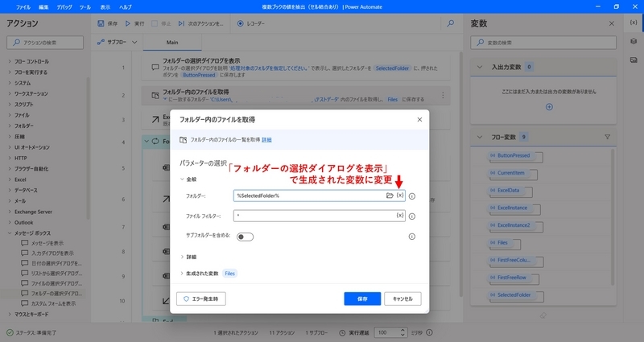The height and width of the screenshot is (342, 644).
Task: Click the 実行 run icon in toolbar
Action: pos(128,24)
